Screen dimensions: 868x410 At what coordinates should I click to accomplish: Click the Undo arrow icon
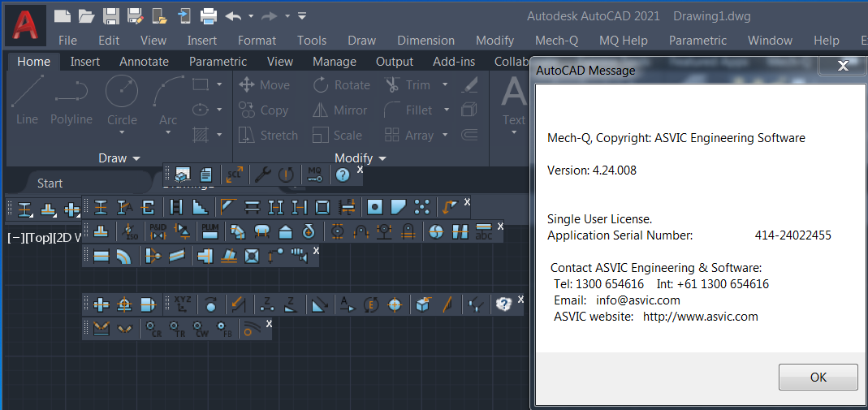coord(233,16)
